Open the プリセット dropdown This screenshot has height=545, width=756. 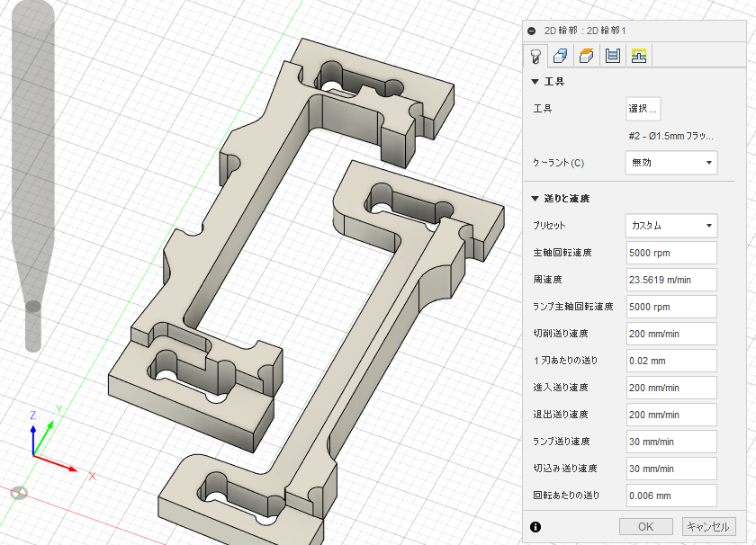tap(671, 226)
